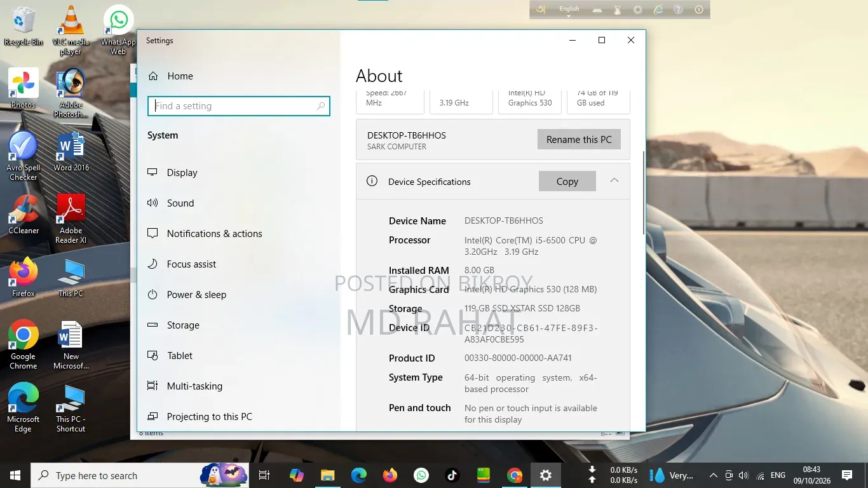Select the CCleaner desktop shortcut
Screen dimensions: 868x488
24,214
